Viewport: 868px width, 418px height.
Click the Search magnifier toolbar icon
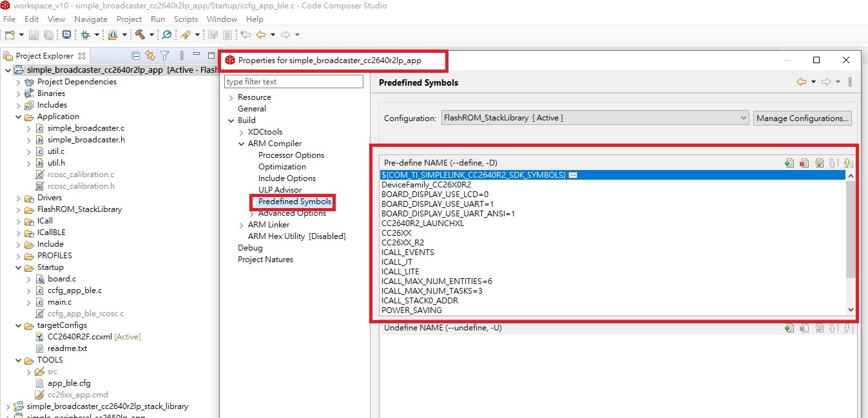click(166, 35)
